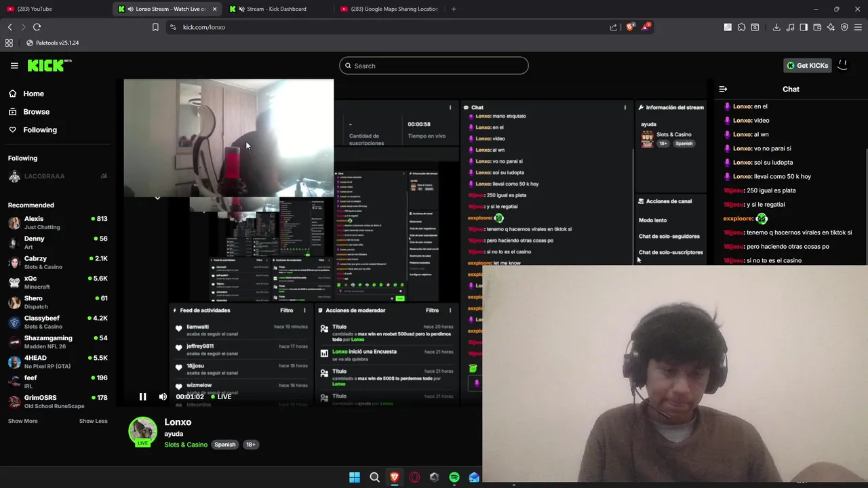Jump to LIVE in the player
Image resolution: width=868 pixels, height=488 pixels.
(x=221, y=396)
